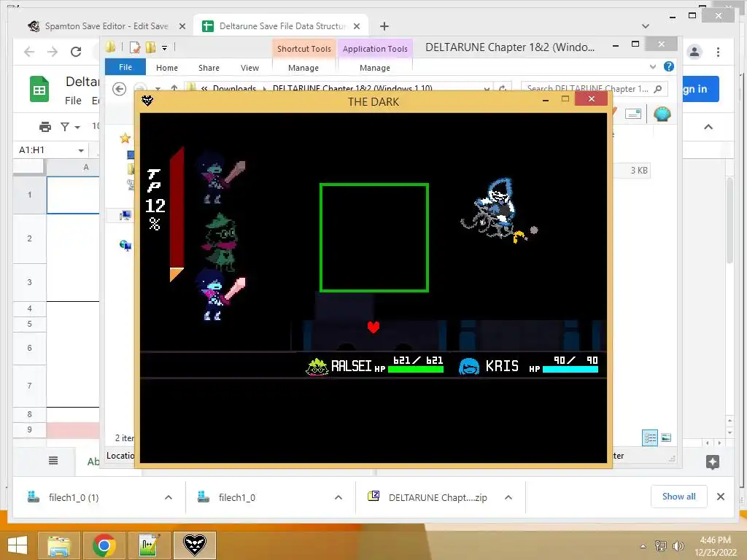Click Kris's cyan HP bar

tap(570, 369)
